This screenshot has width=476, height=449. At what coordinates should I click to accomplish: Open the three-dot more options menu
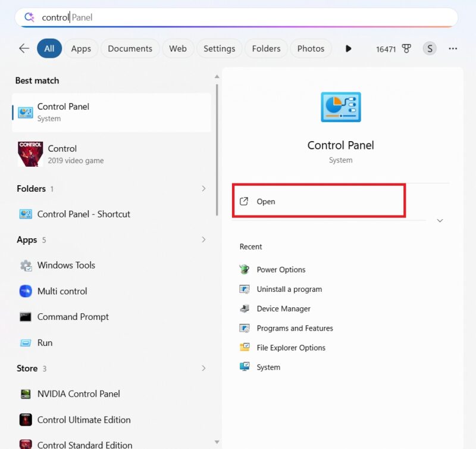point(453,49)
